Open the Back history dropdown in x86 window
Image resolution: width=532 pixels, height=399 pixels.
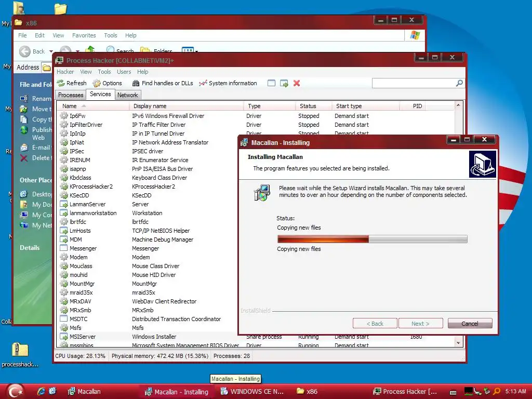click(x=51, y=51)
